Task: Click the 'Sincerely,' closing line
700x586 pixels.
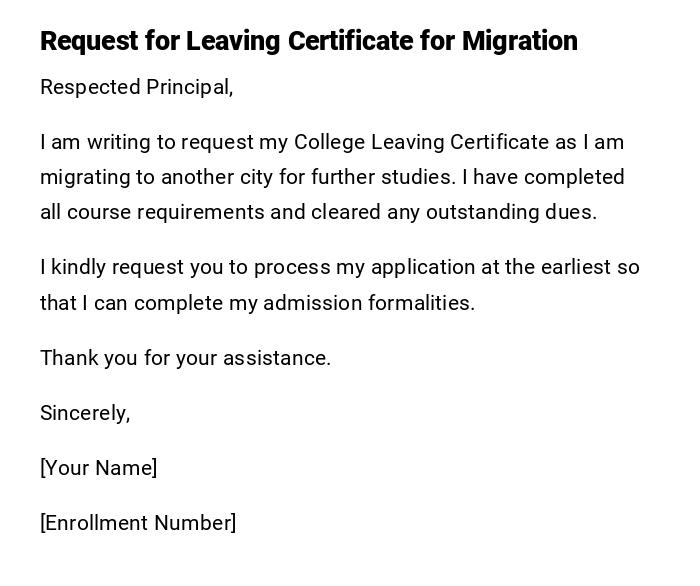Action: click(85, 413)
